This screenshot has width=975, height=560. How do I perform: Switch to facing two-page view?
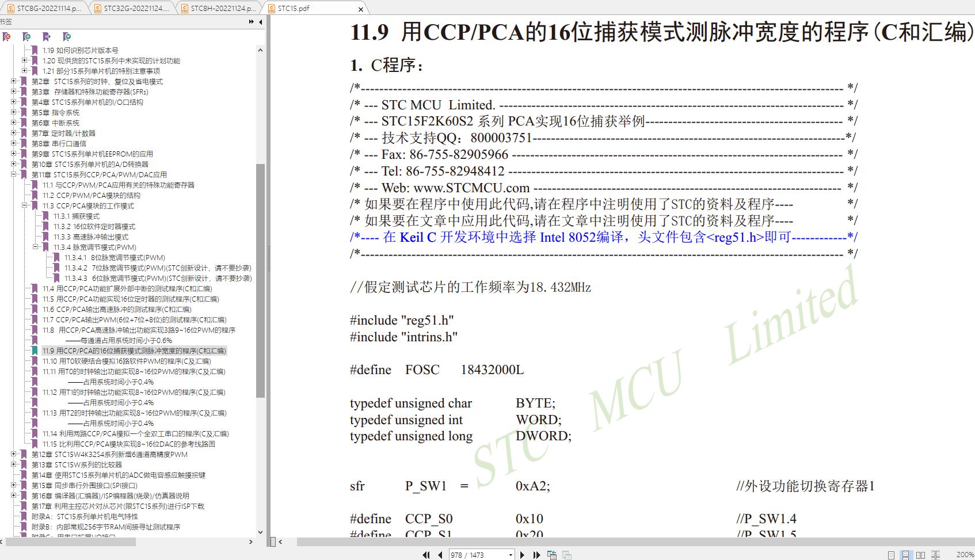pyautogui.click(x=920, y=555)
